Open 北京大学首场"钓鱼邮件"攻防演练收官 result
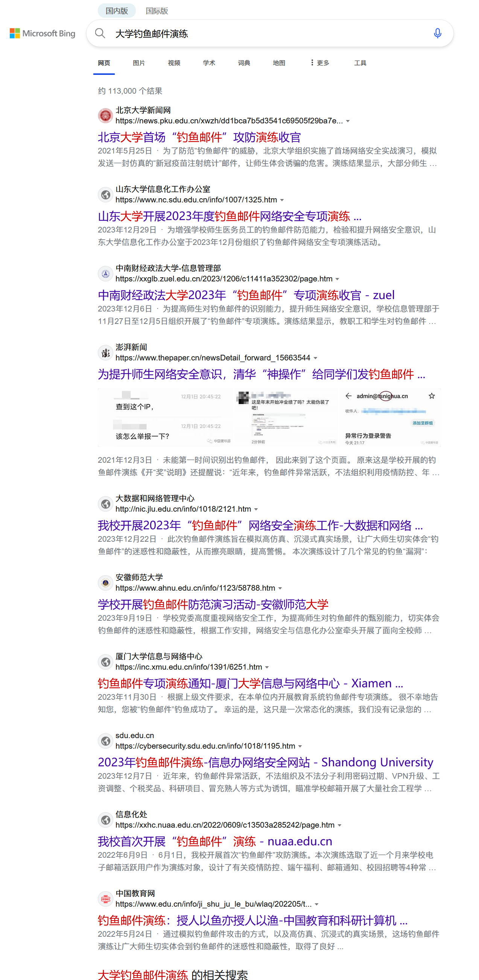 tap(199, 137)
